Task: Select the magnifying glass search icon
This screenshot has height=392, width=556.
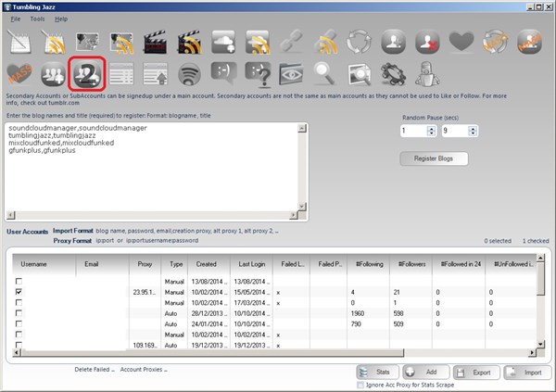Action: tap(325, 74)
